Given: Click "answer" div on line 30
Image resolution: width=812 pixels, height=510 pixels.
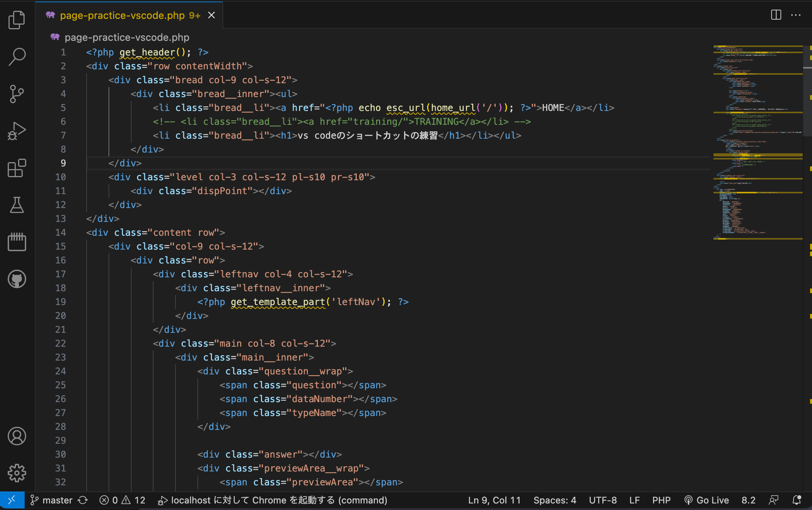Looking at the screenshot, I should (270, 454).
